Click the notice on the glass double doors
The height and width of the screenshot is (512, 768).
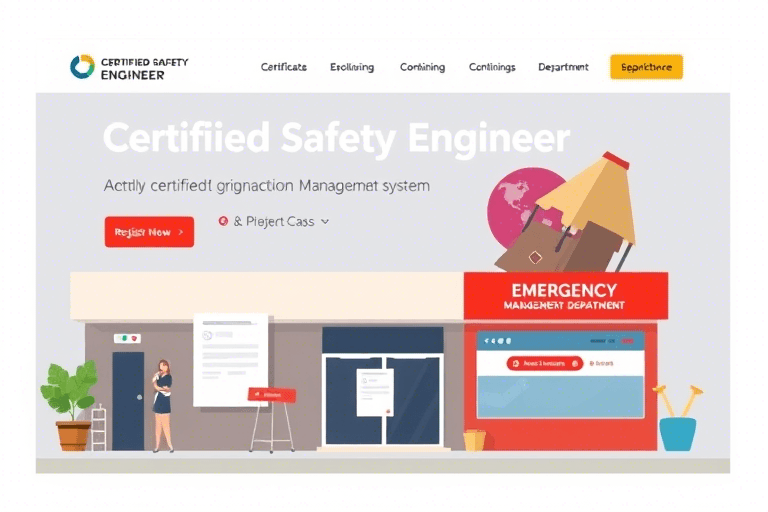[x=375, y=391]
